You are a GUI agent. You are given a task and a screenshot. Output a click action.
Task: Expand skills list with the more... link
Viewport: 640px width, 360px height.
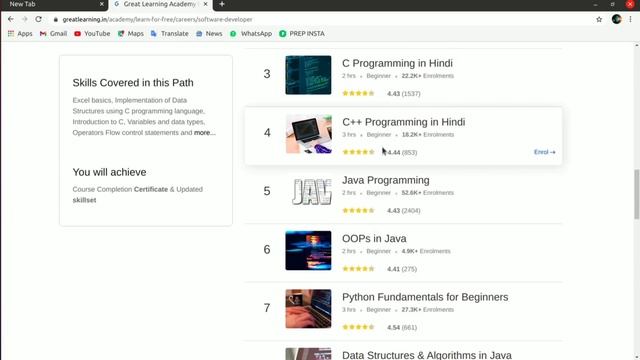click(204, 133)
